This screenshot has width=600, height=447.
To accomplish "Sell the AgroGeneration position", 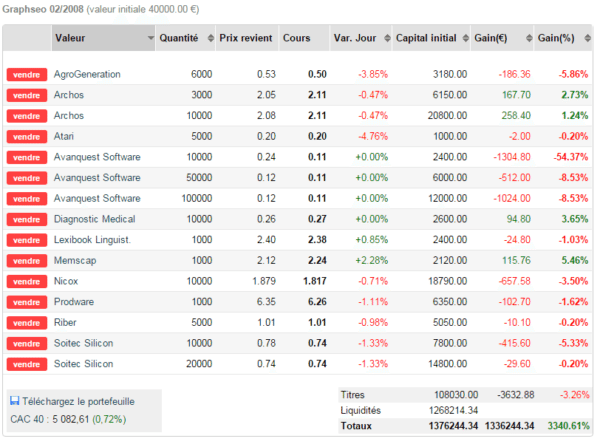I will pos(27,75).
